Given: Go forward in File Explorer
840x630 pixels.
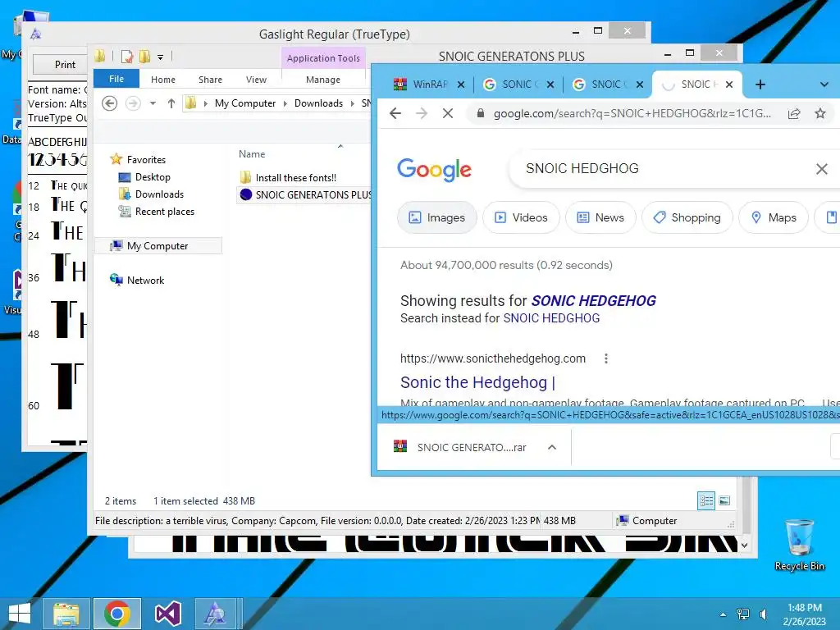Looking at the screenshot, I should click(133, 103).
